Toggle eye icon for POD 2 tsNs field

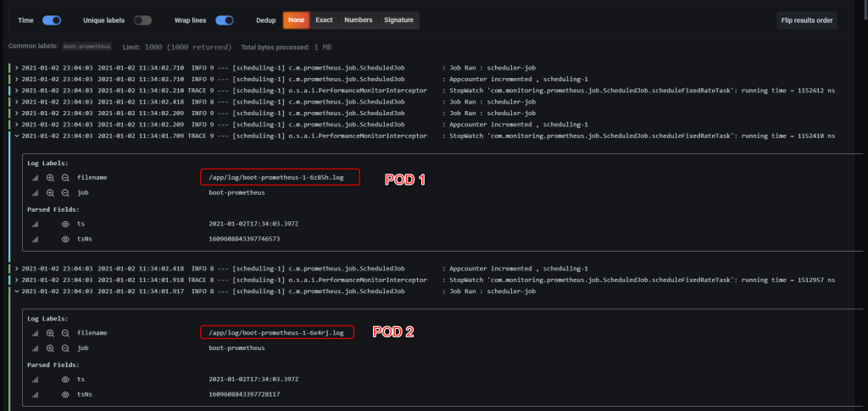(65, 394)
